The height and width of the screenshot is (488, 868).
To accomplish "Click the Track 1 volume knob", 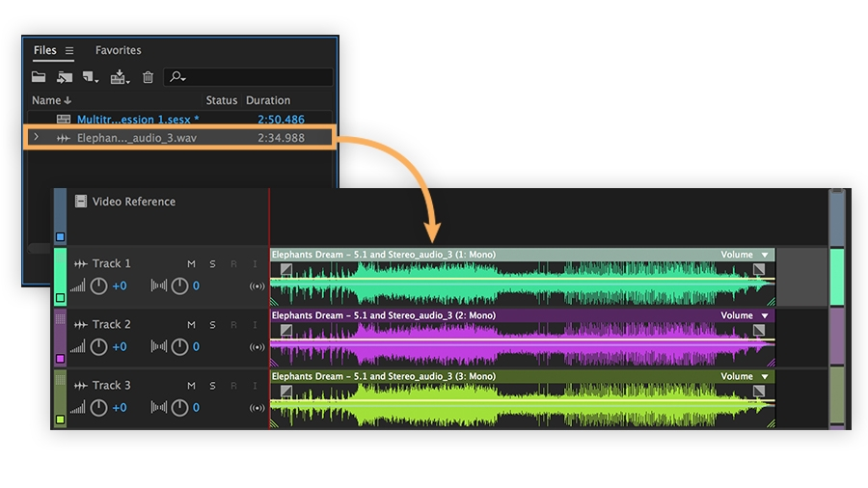I will click(x=98, y=286).
